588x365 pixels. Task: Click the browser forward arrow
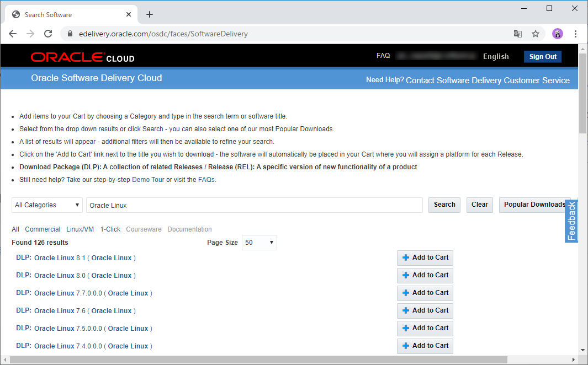[x=30, y=34]
